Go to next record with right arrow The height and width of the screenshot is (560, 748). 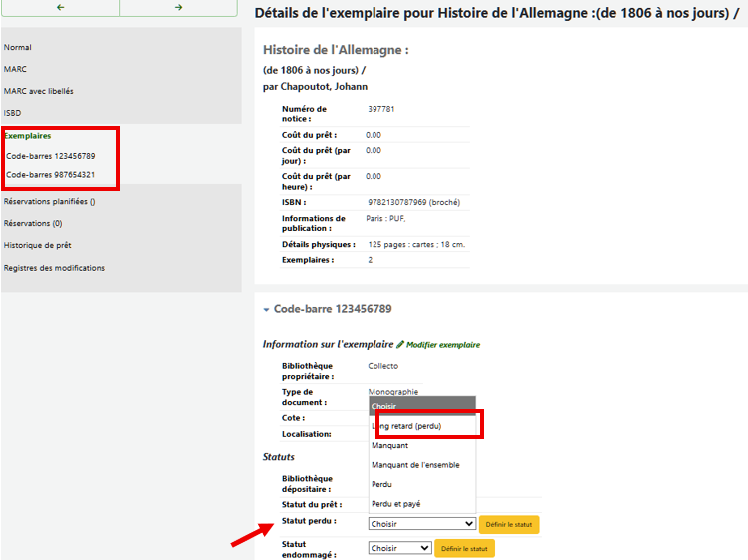178,8
